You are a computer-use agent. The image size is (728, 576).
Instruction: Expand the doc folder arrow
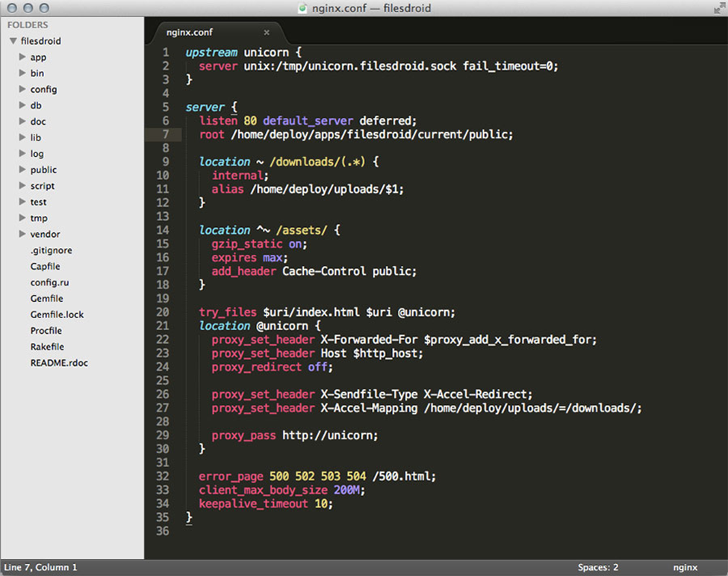pos(22,121)
